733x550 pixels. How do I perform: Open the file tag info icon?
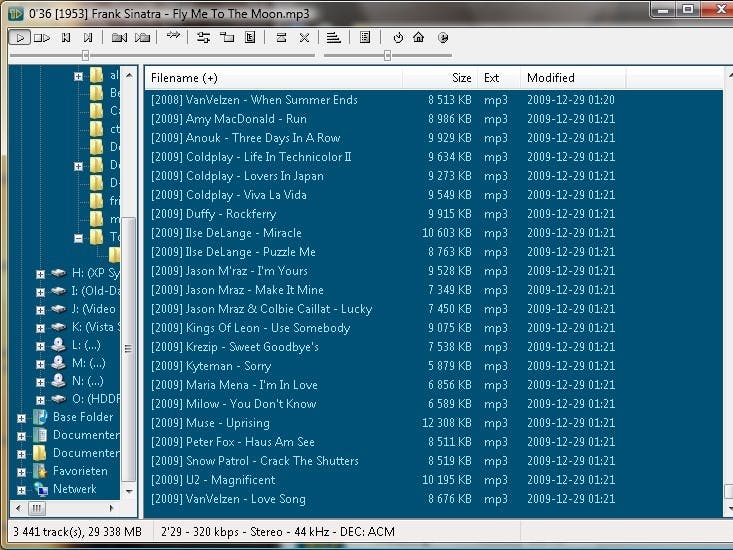point(250,37)
